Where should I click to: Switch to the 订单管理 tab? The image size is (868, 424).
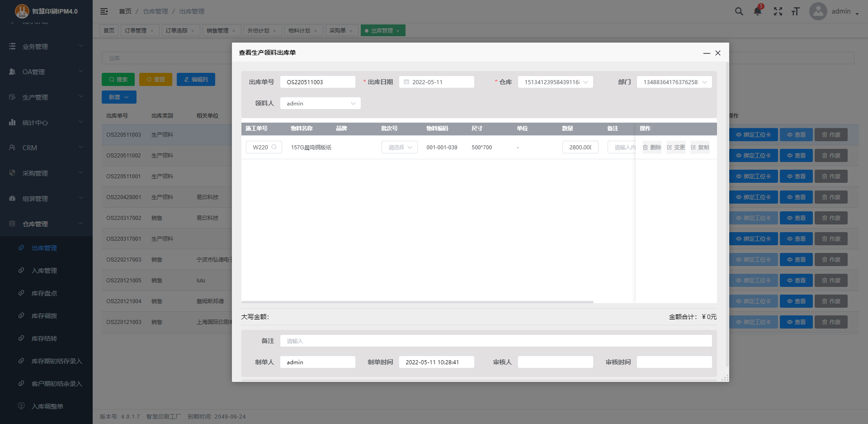(x=136, y=31)
